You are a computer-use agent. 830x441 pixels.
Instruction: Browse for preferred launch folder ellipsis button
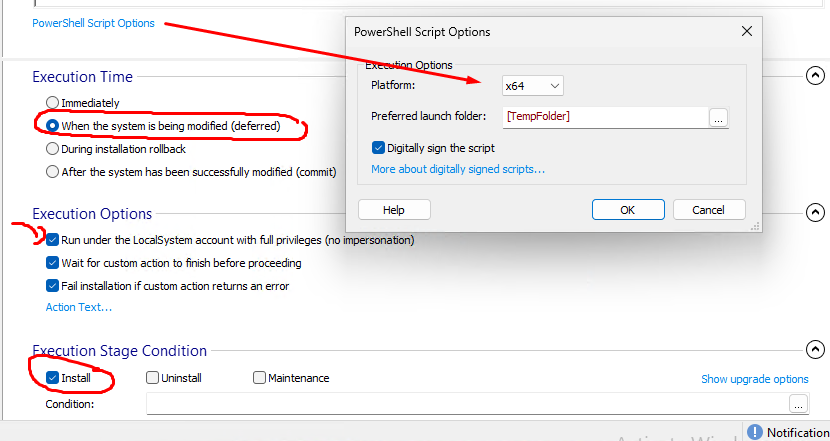tap(718, 118)
